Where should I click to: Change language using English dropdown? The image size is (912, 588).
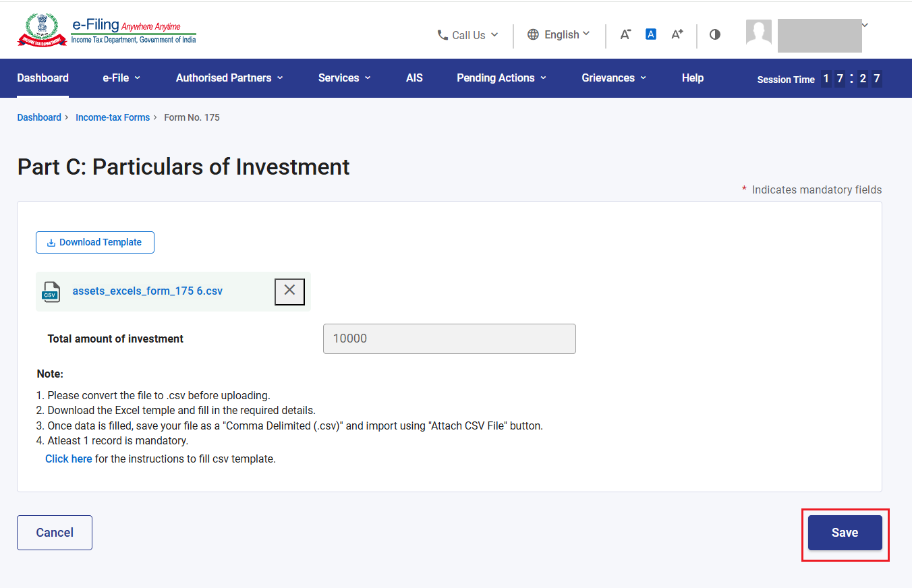tap(559, 34)
